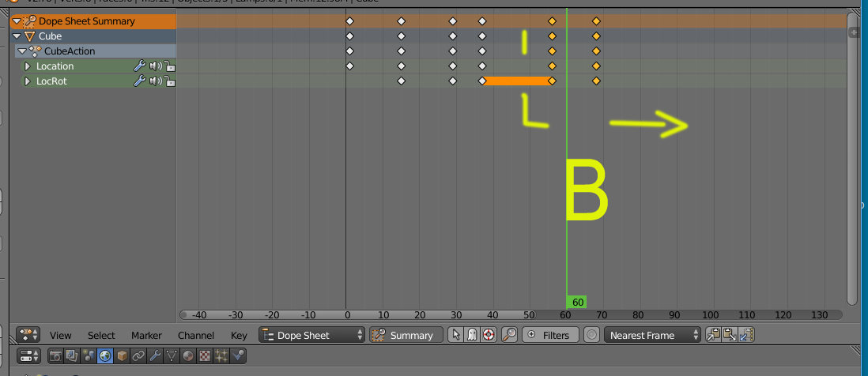Click the Paste keyframes clipboard icon
Viewport: 868px width, 376px height.
pos(730,335)
